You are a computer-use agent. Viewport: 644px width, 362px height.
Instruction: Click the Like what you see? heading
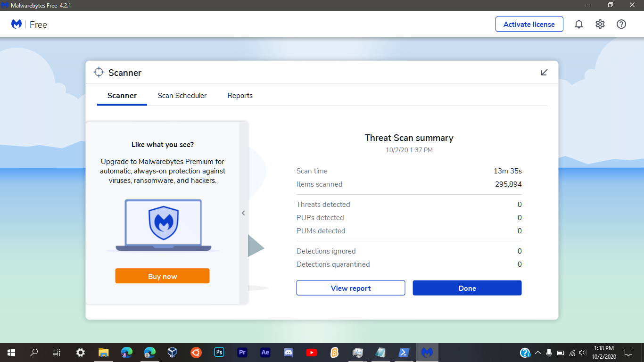[163, 145]
